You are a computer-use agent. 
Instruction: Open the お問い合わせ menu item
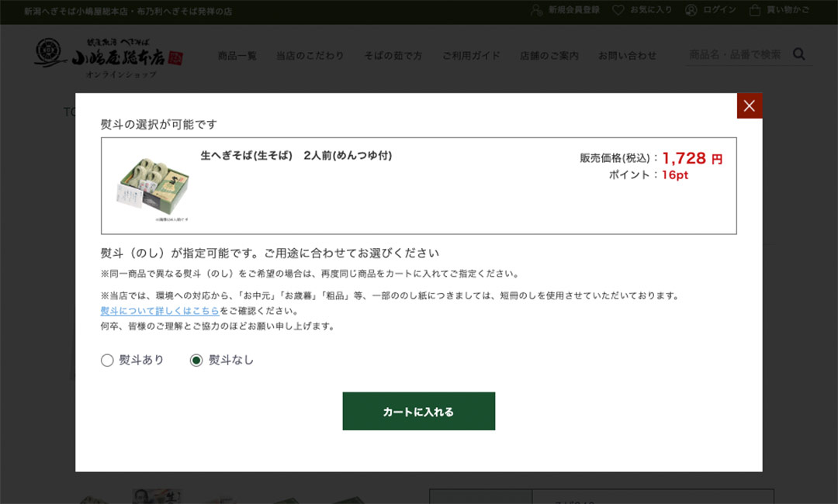pos(627,56)
